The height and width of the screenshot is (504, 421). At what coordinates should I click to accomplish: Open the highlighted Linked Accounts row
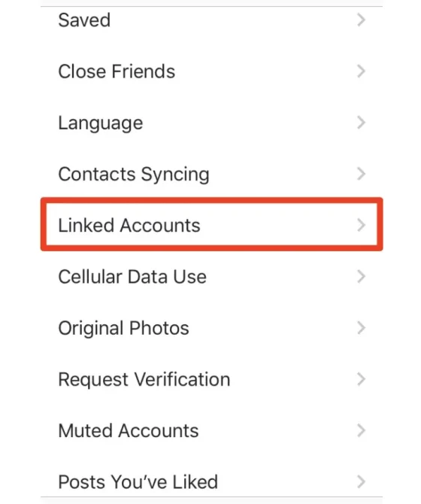point(211,225)
